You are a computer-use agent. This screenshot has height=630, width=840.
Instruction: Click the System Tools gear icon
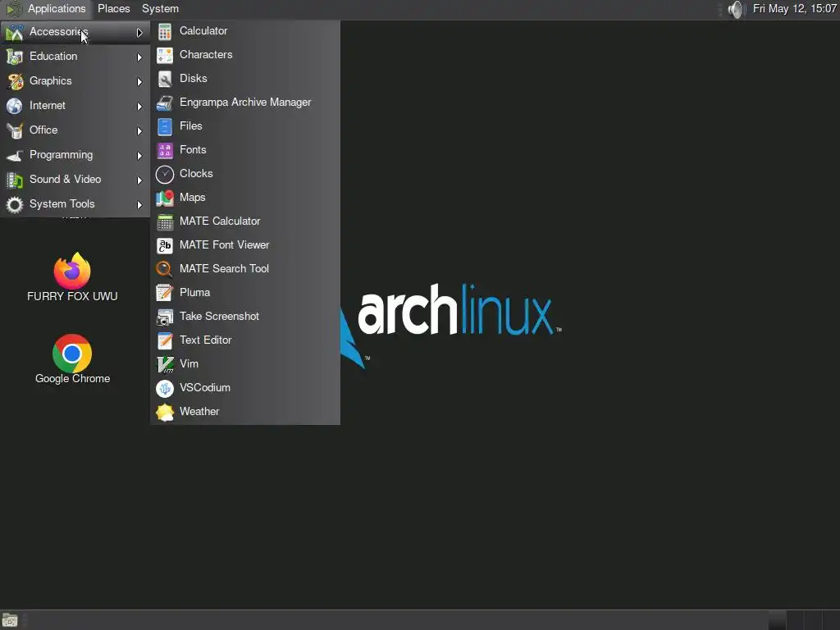pos(15,204)
